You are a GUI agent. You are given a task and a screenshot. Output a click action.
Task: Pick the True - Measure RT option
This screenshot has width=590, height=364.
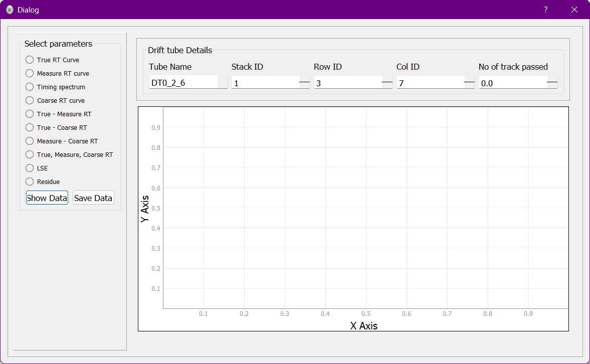coord(58,114)
